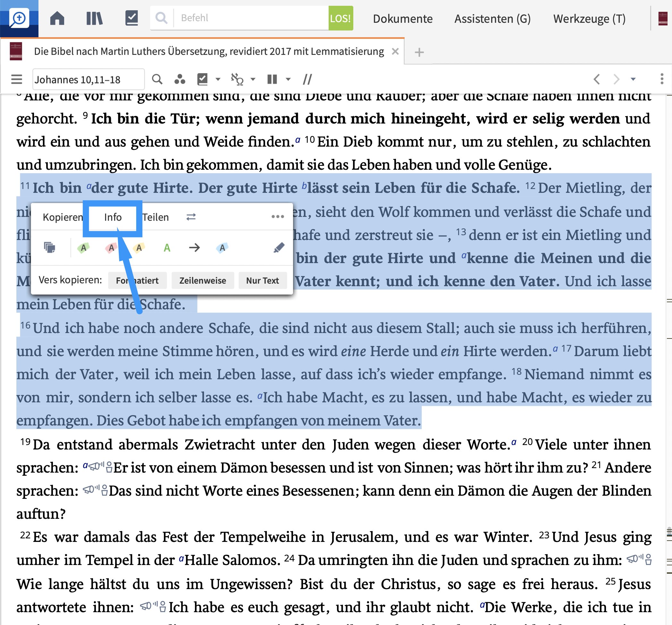Expand the column layout dropdown arrow
Viewport: 672px width, 625px height.
click(x=288, y=80)
